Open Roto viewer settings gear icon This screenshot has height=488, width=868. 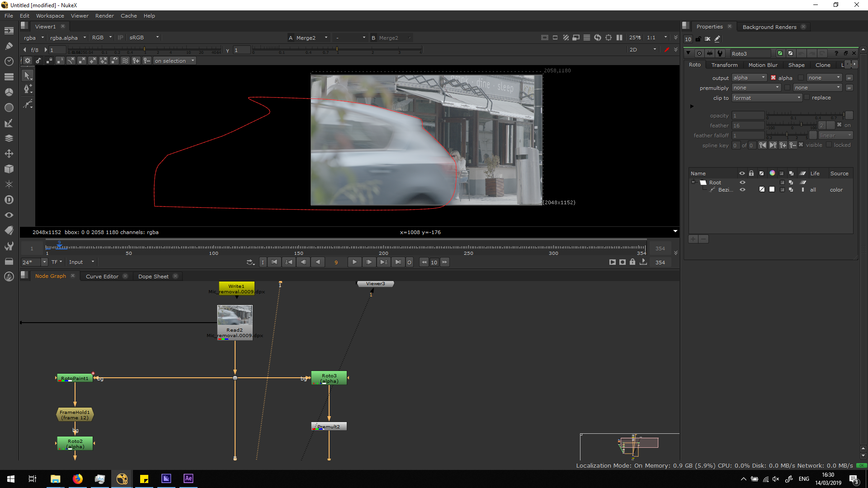[x=28, y=61]
